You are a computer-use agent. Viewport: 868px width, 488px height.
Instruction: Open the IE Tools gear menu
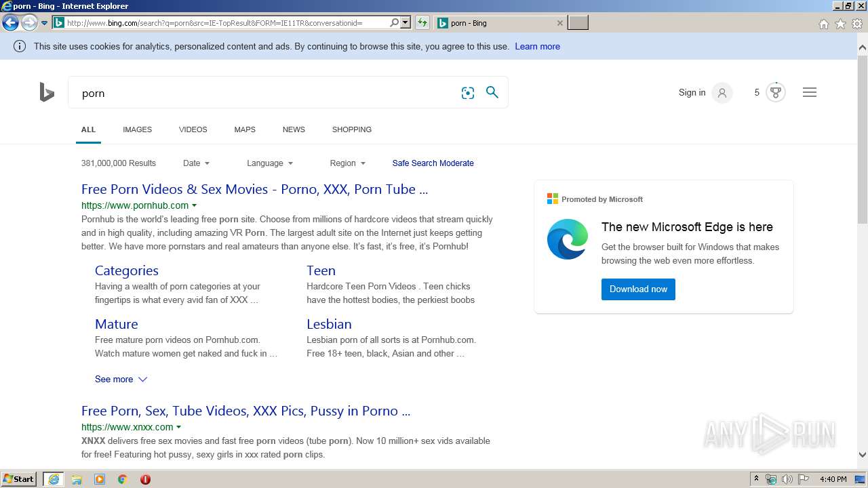pos(857,24)
